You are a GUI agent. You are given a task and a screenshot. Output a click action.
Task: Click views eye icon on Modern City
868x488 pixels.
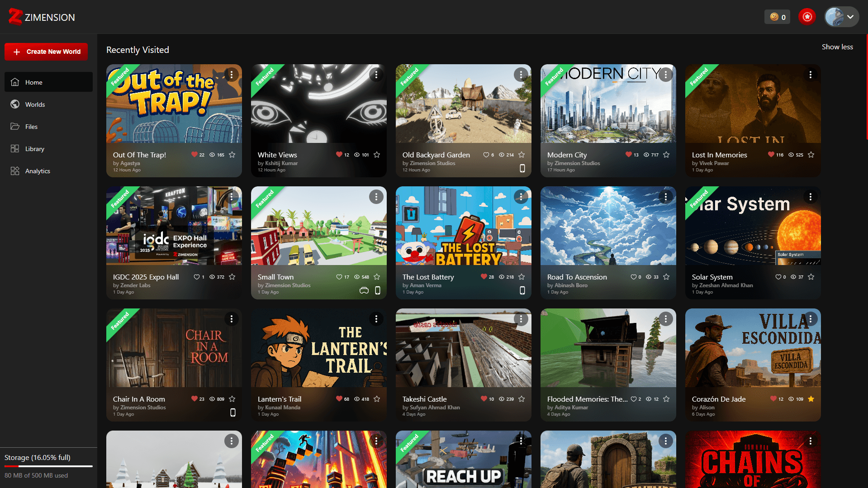[646, 155]
